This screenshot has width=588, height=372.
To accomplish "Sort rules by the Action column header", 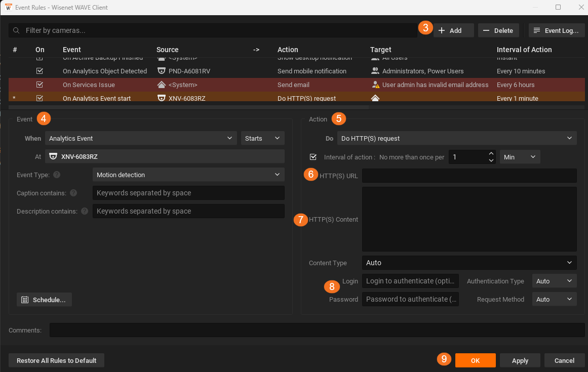I will [288, 50].
